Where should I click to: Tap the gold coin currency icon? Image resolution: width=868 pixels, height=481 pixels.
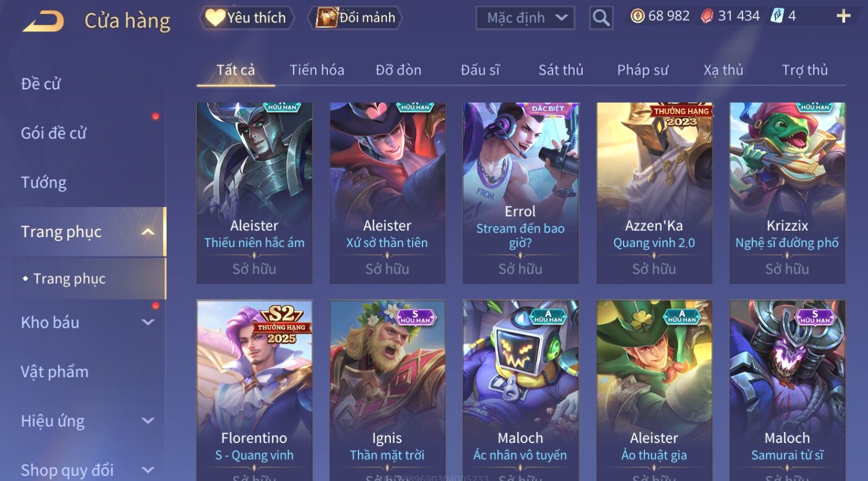637,16
